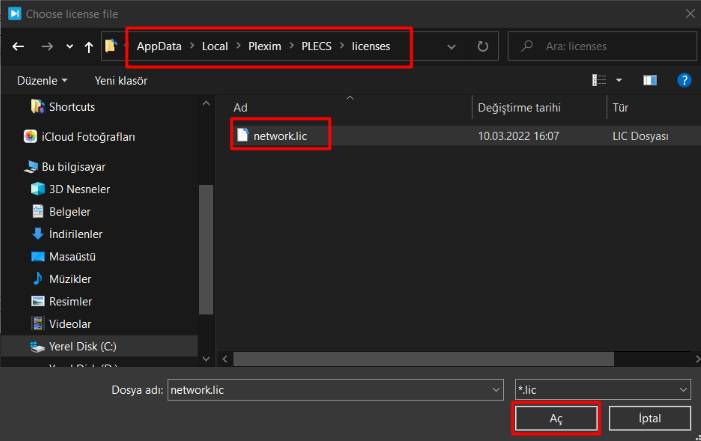Open the Videolar folder
Viewport: 701px width, 441px height.
(x=70, y=324)
